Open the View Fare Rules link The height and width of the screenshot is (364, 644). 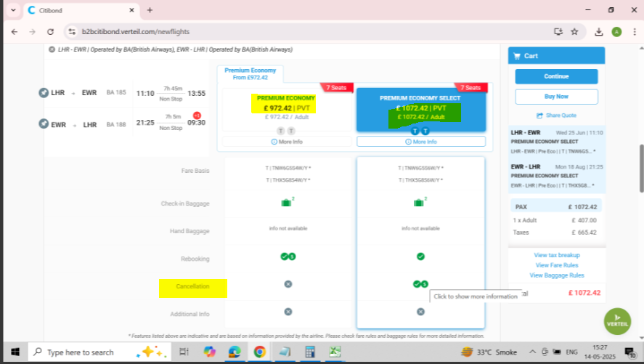click(556, 265)
